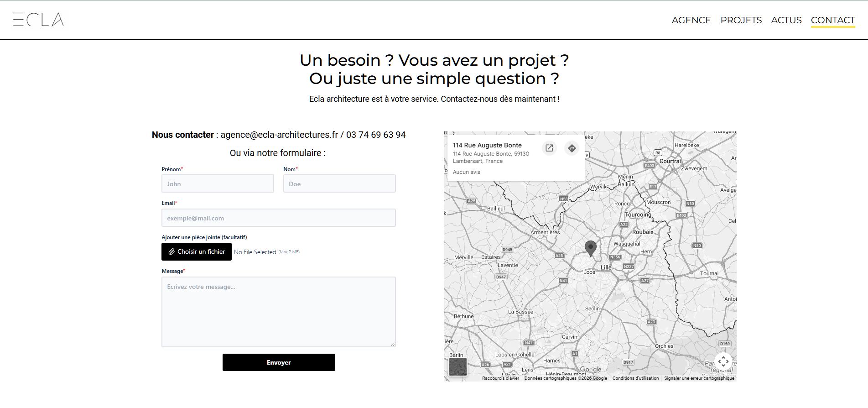Click the Google logo on map
The height and width of the screenshot is (408, 868).
point(591,370)
